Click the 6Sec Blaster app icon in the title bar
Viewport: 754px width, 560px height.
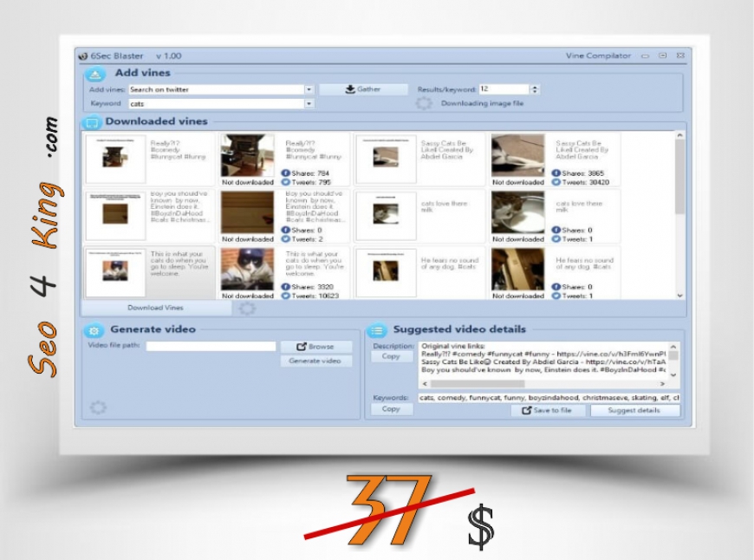(x=83, y=56)
